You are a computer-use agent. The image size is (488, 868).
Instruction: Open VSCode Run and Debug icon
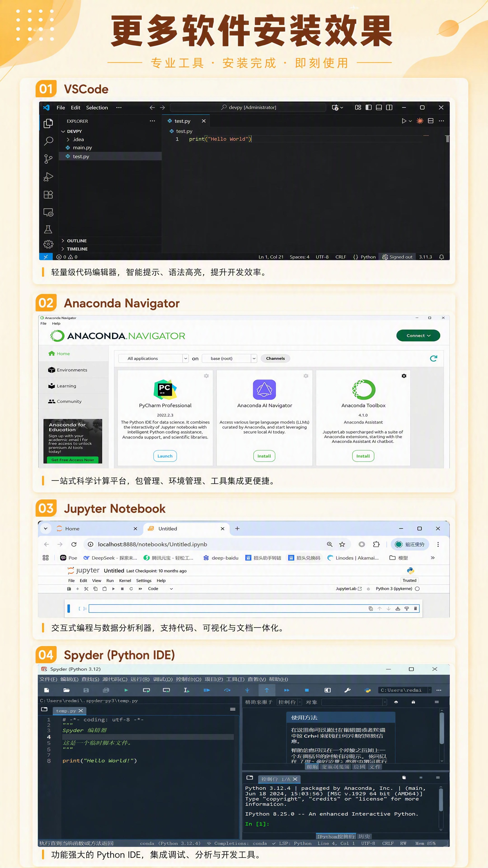(48, 177)
